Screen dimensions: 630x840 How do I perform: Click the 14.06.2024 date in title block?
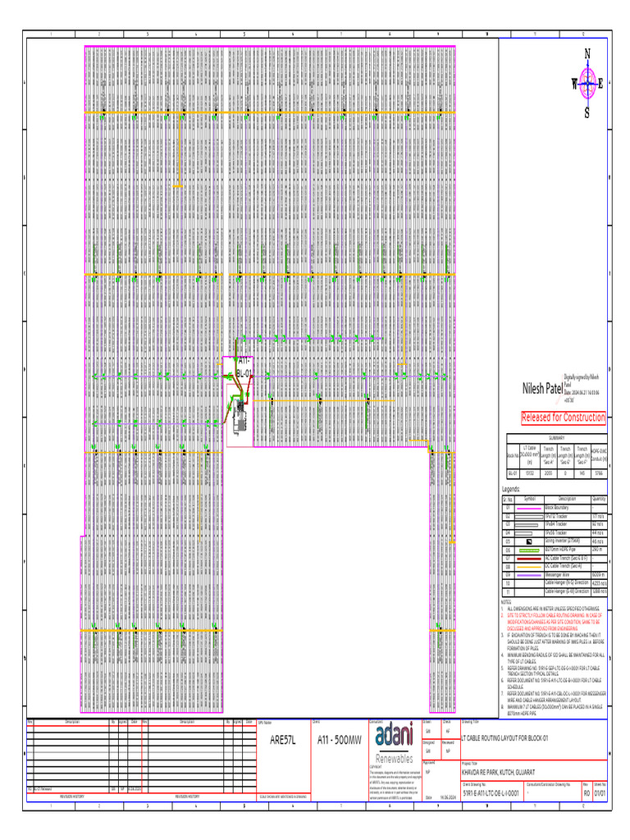(448, 797)
